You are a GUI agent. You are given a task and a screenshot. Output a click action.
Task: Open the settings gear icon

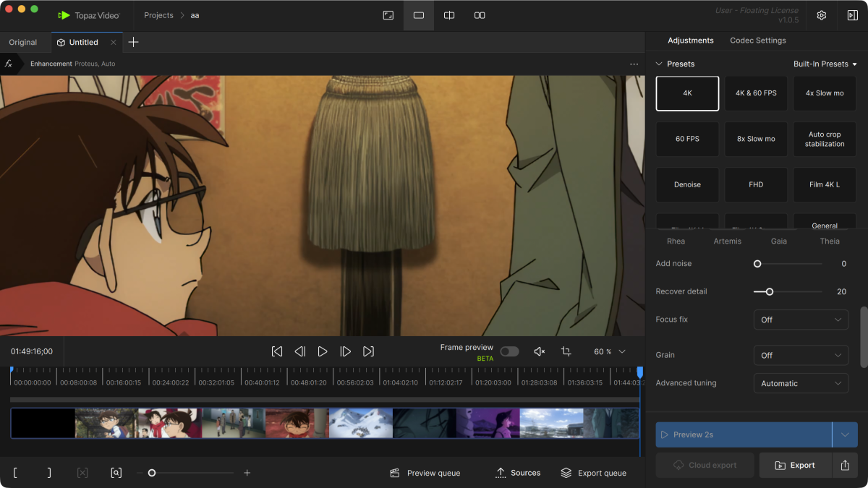point(822,15)
